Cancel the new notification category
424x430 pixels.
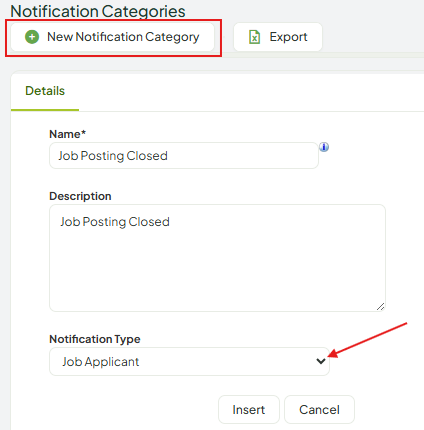tap(319, 410)
